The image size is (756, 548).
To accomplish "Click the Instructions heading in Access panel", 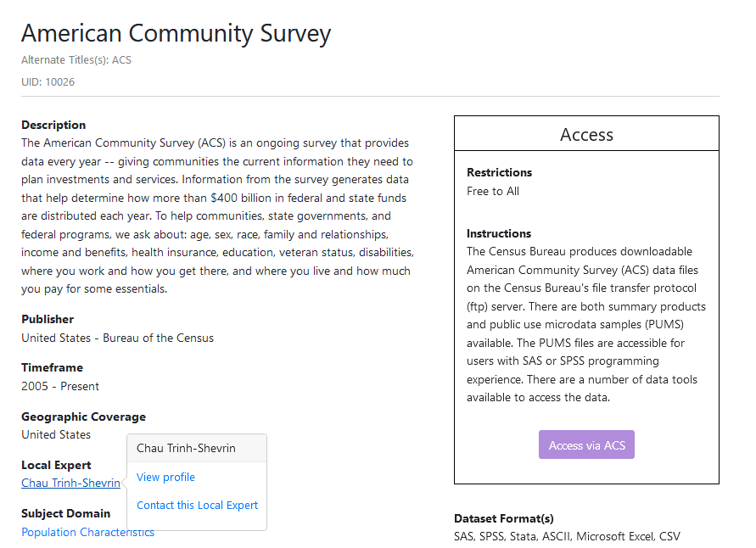I will click(x=499, y=233).
